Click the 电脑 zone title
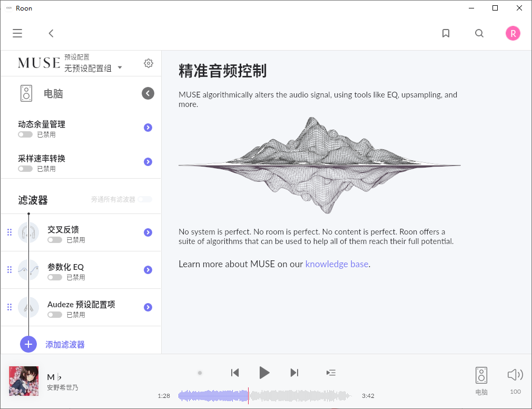Viewport: 532px width, 409px height. coord(53,94)
